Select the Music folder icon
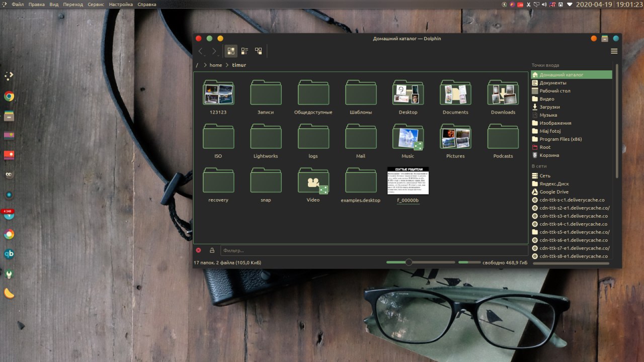 click(408, 136)
